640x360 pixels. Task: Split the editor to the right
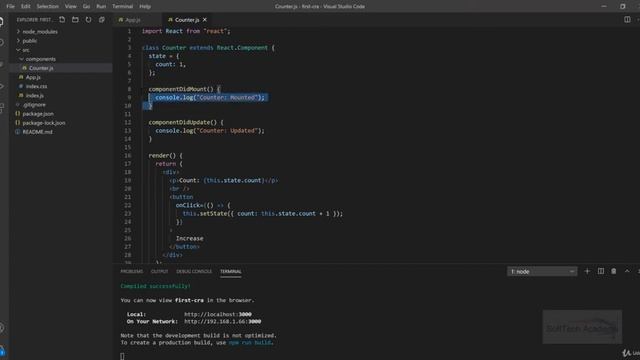[627, 20]
